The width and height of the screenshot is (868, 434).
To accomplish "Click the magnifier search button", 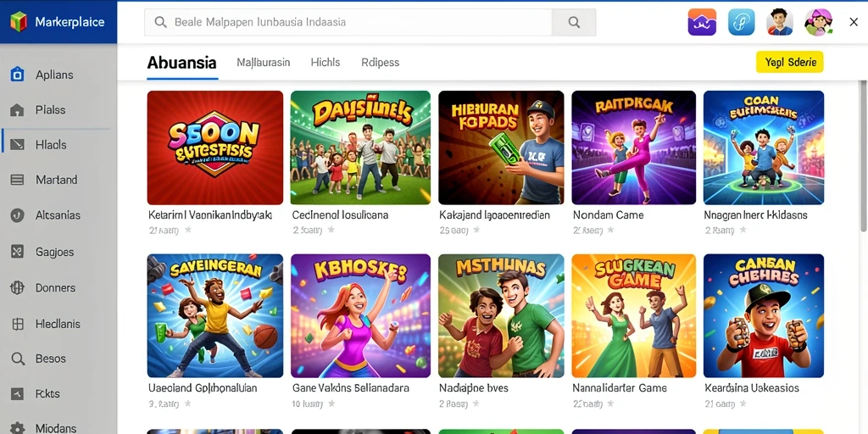I will (574, 22).
